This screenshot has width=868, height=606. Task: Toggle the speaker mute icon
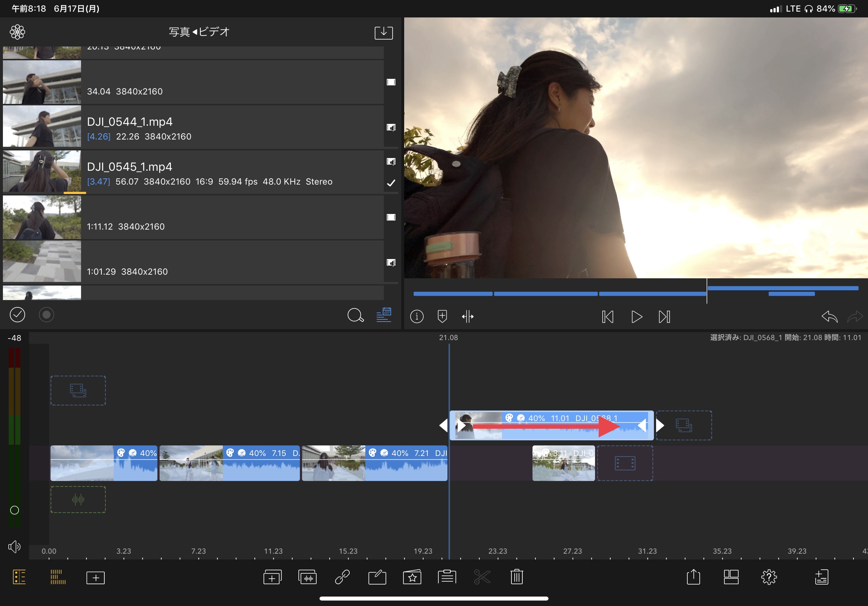click(15, 546)
